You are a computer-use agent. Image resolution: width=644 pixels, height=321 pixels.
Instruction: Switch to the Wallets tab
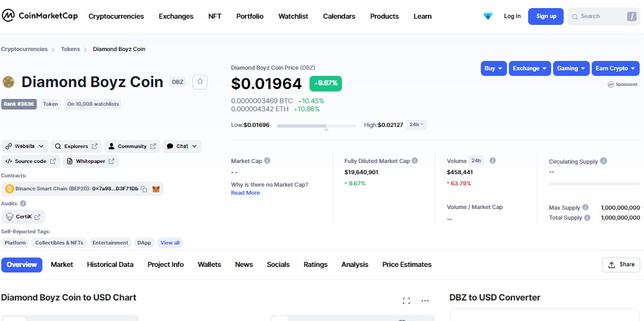point(209,265)
